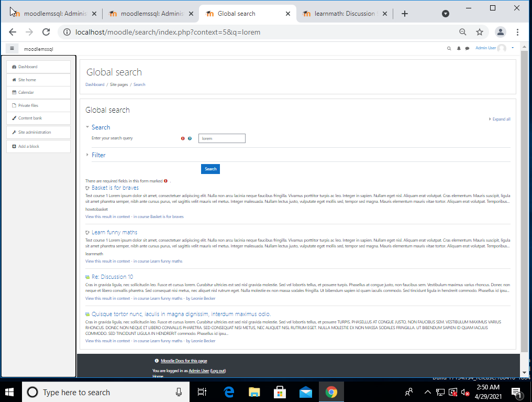Viewport: 532px width, 402px height.
Task: View the learnmath result in context
Action: coord(107,261)
